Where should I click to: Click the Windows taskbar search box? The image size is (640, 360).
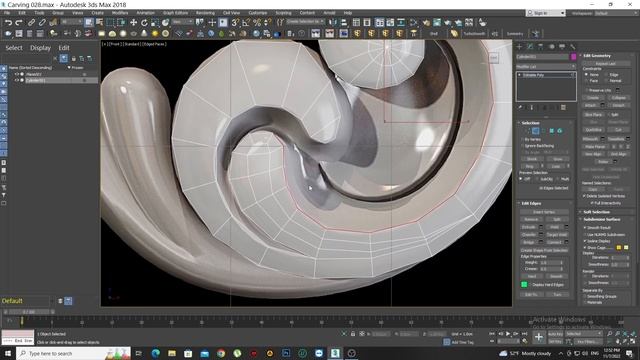(73, 353)
